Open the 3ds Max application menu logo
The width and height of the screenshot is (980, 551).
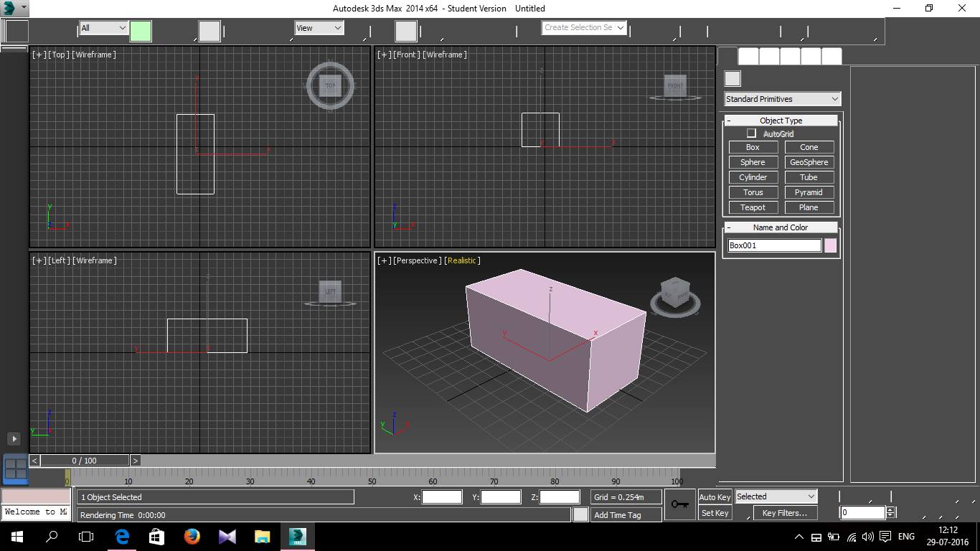[10, 9]
